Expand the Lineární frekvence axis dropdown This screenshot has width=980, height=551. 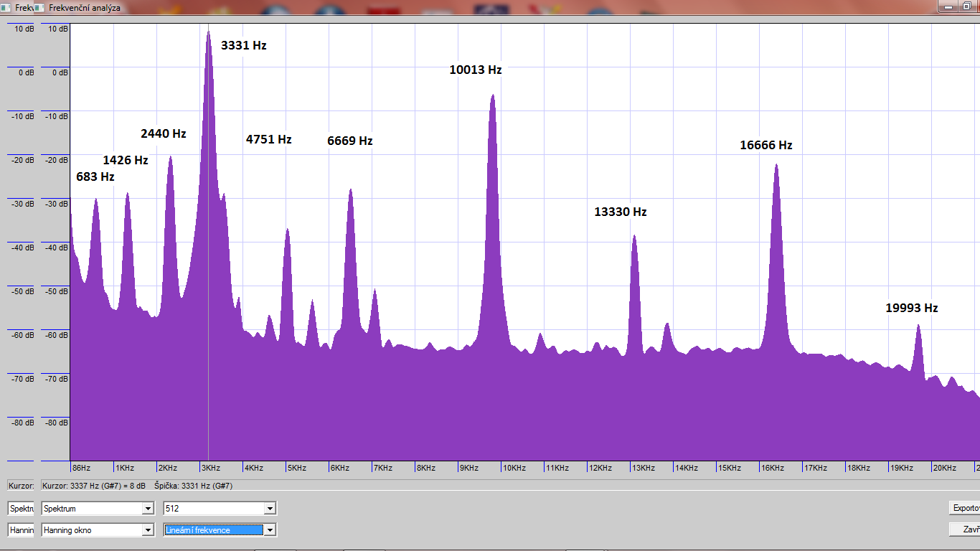pos(220,530)
